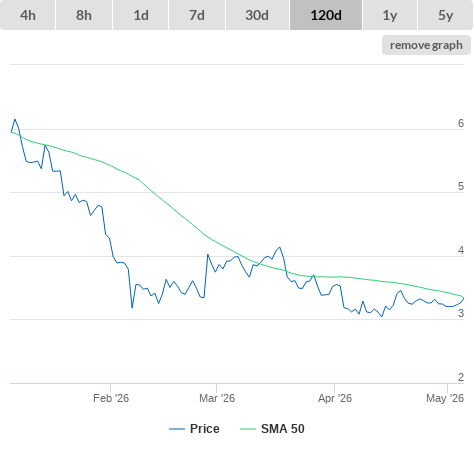View the 5y price history

pos(446,15)
